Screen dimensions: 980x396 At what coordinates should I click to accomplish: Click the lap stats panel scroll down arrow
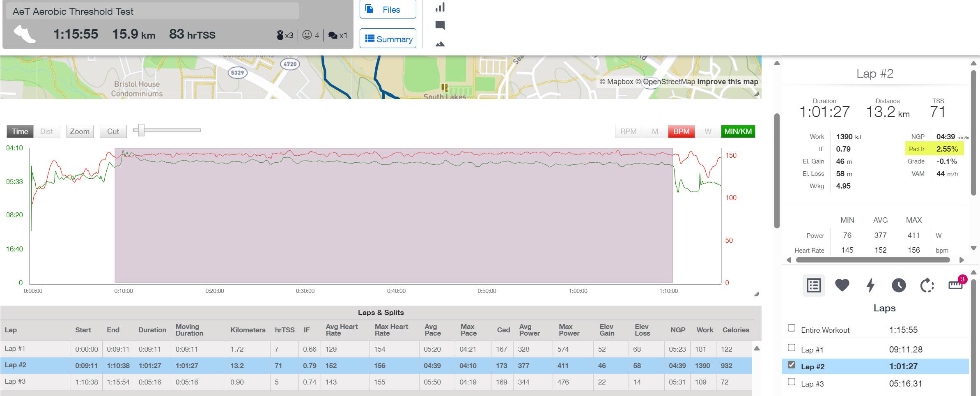(x=973, y=248)
